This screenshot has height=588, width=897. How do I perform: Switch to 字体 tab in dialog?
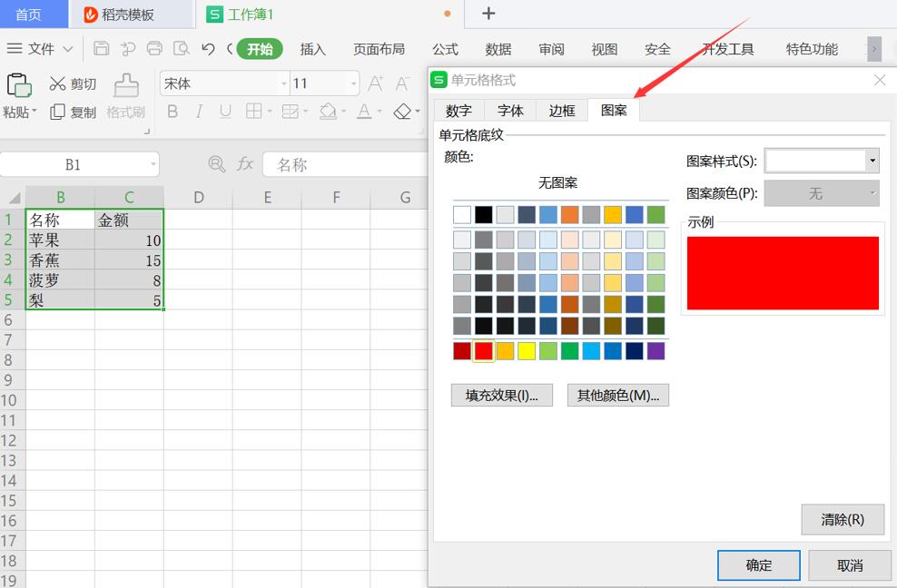(x=510, y=110)
